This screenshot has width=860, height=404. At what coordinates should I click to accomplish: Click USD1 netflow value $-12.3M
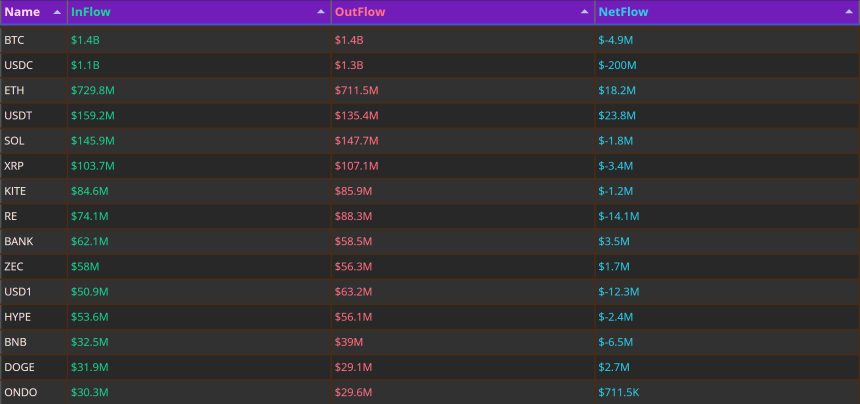[619, 292]
